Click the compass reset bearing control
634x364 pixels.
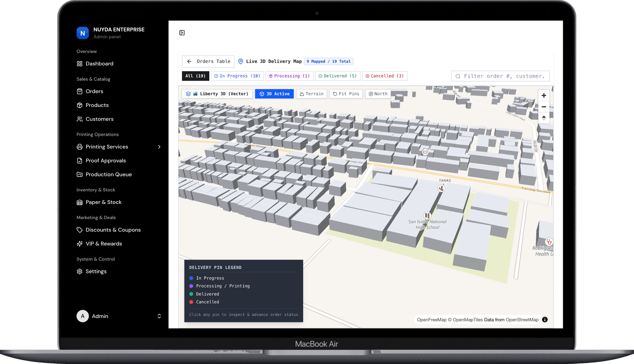544,118
